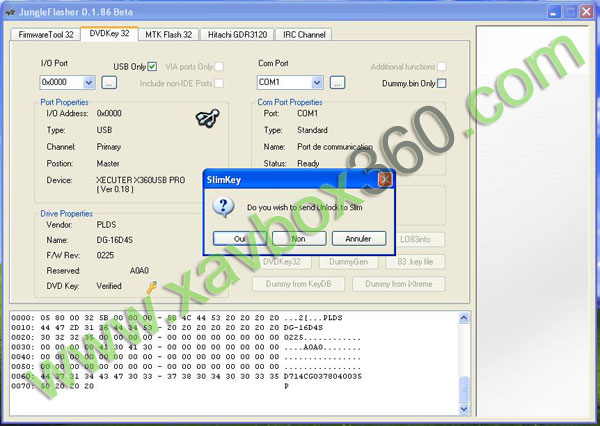Screen dimensions: 600x426
Task: Toggle the VIA ports Only checkbox
Action: tap(219, 67)
